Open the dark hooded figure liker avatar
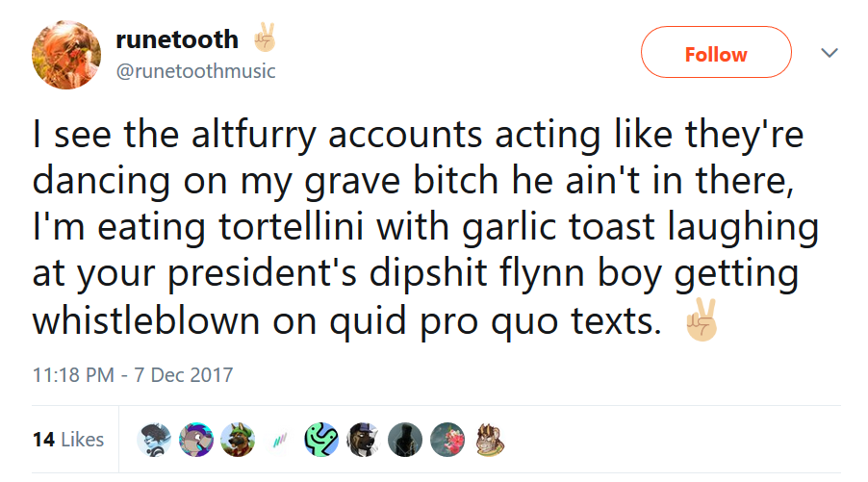Image resolution: width=868 pixels, height=482 pixels. coord(405,440)
